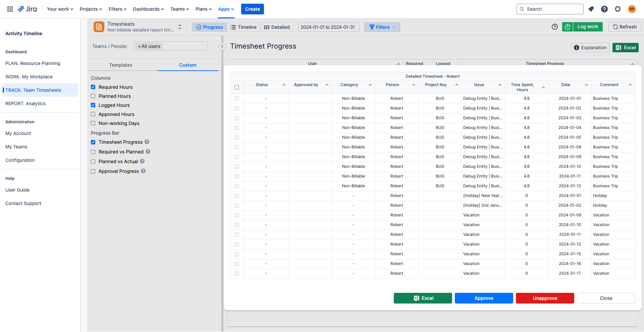
Task: Enable the Approved Hours checkbox
Action: 93,114
